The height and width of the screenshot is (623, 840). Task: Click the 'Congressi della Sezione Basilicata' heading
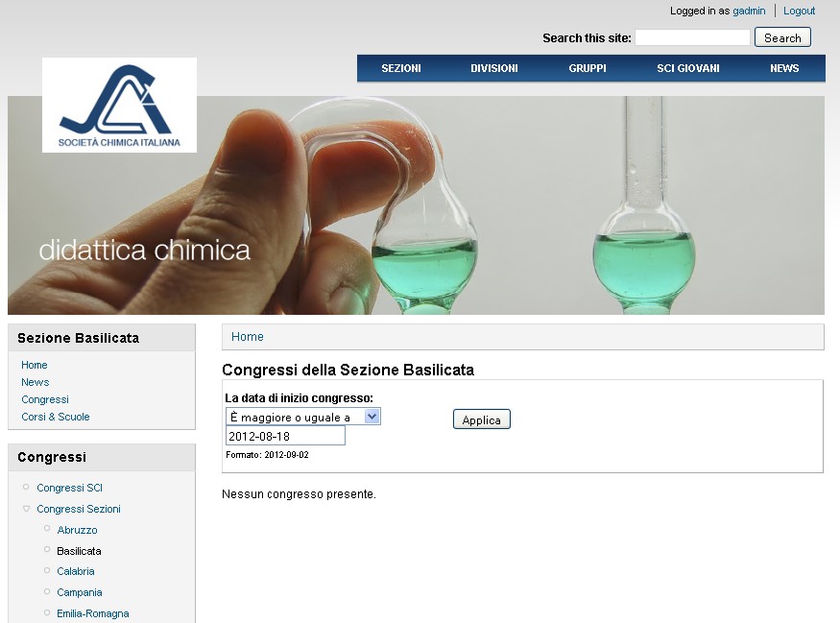point(348,371)
